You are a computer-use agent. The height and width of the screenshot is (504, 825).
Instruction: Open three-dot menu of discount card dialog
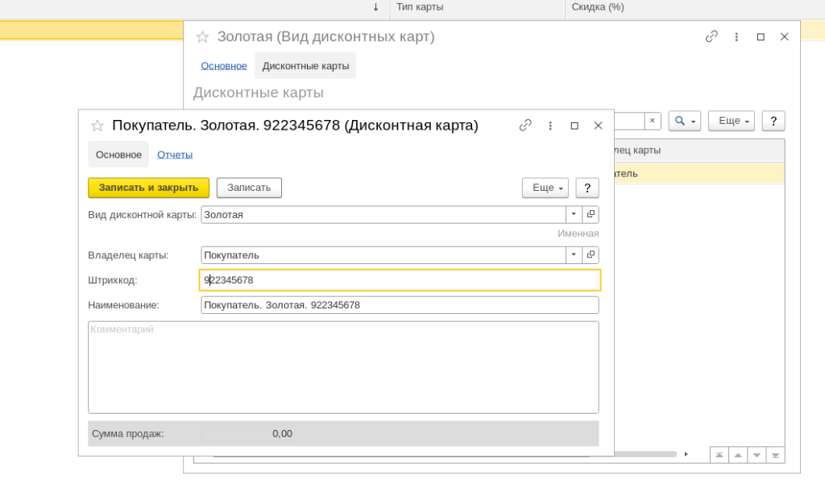tap(550, 126)
